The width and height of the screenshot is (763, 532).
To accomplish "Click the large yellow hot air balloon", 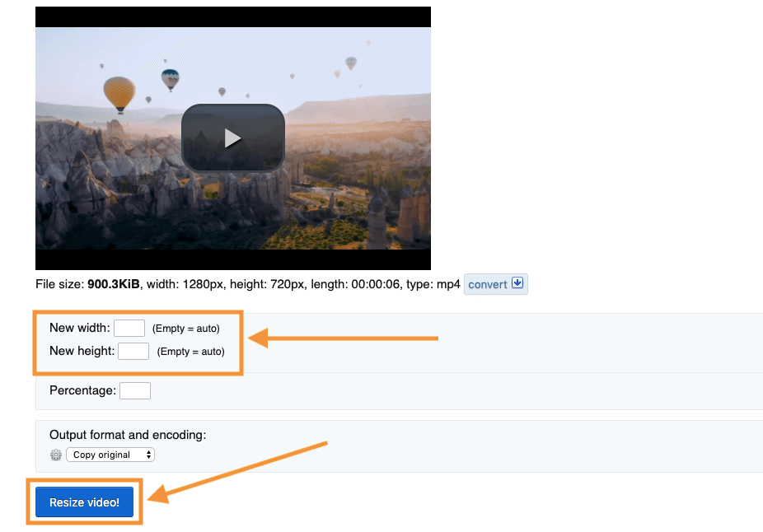I will pyautogui.click(x=119, y=92).
